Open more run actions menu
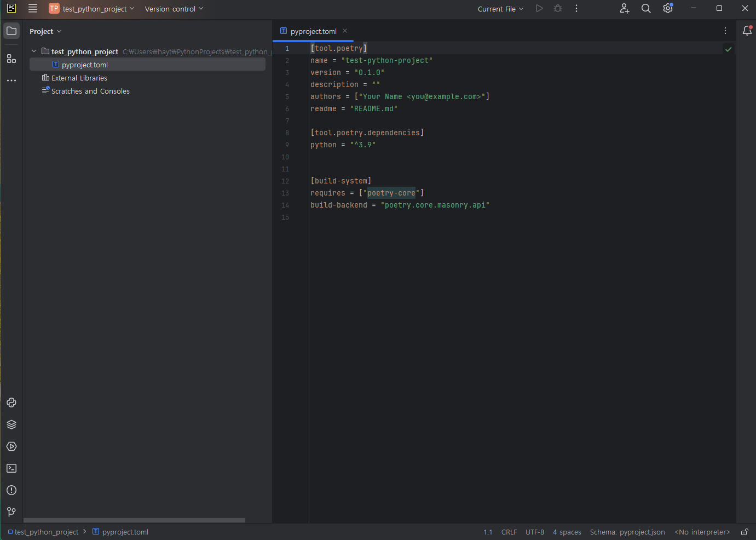This screenshot has width=756, height=540. pyautogui.click(x=576, y=9)
